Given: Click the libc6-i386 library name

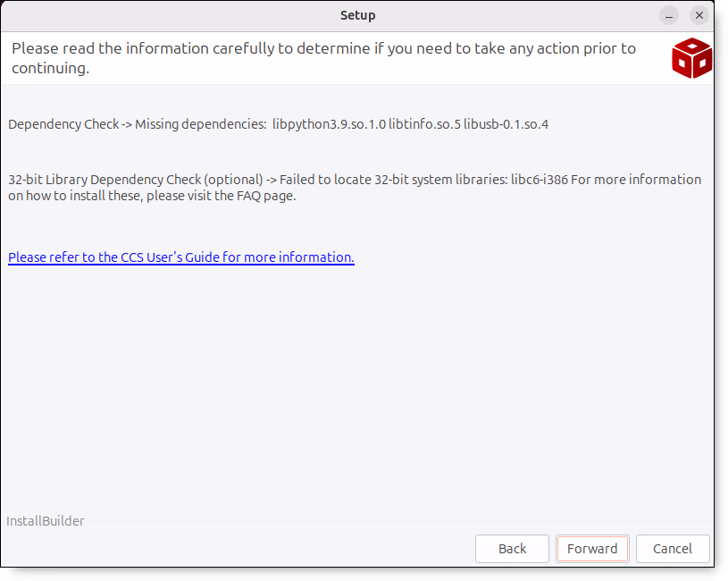Looking at the screenshot, I should pos(539,180).
